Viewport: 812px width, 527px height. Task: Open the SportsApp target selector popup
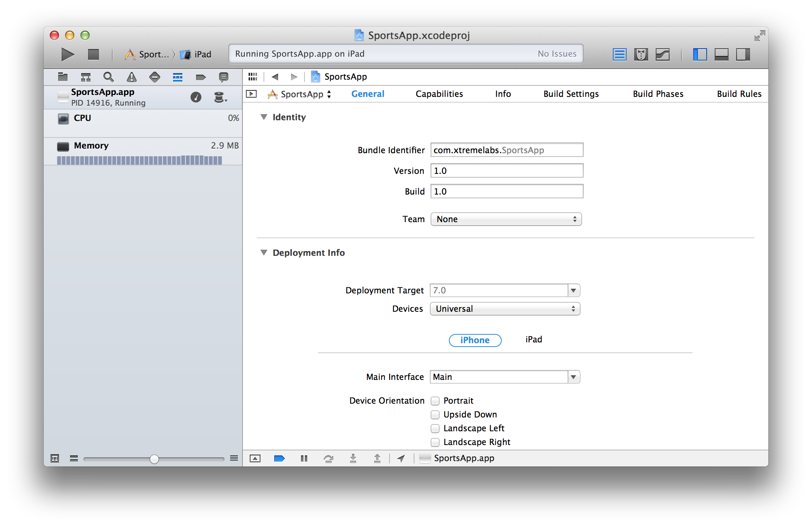coord(300,94)
